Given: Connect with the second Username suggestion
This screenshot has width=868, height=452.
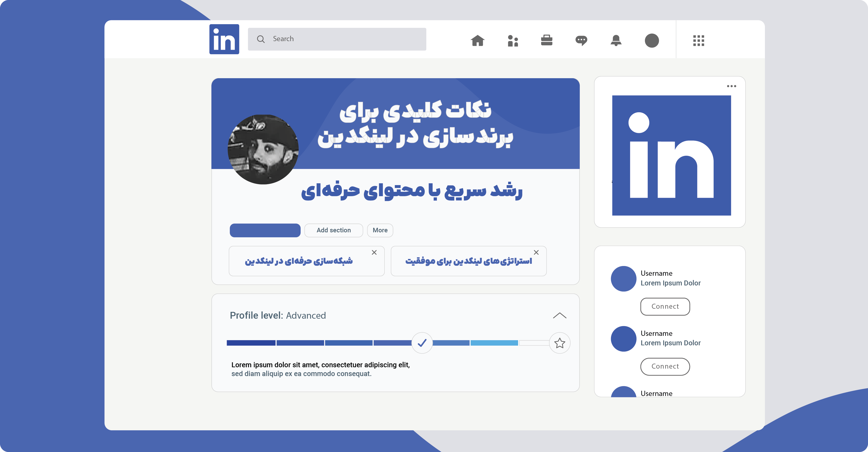Looking at the screenshot, I should 665,366.
